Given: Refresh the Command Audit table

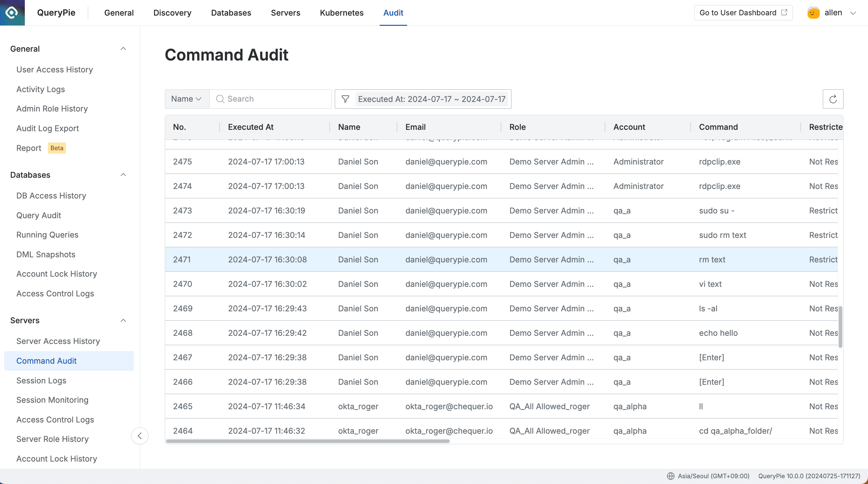Looking at the screenshot, I should (x=833, y=99).
